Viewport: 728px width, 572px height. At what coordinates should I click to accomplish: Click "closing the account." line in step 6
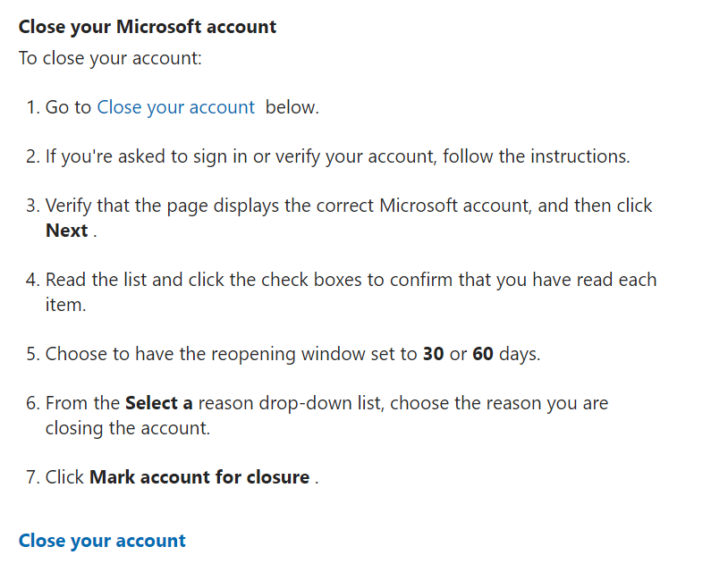point(128,428)
